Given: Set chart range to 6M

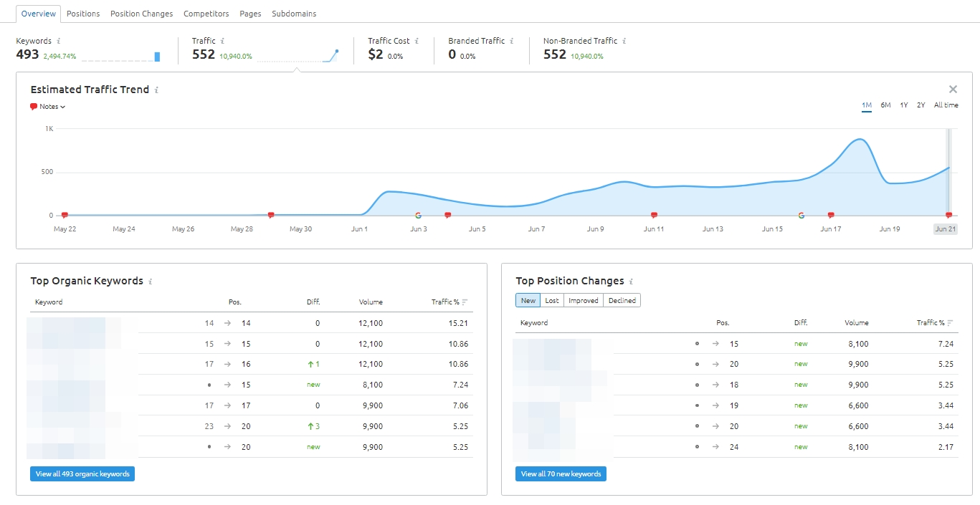Looking at the screenshot, I should click(885, 105).
